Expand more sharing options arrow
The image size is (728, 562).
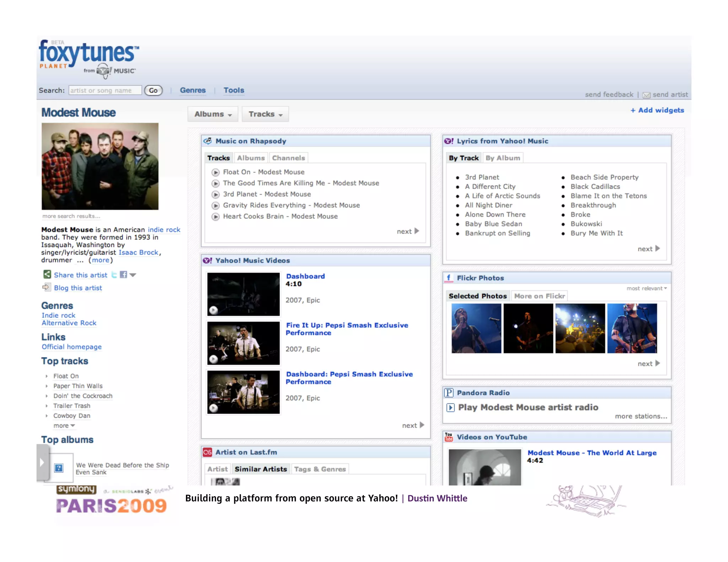coord(133,275)
